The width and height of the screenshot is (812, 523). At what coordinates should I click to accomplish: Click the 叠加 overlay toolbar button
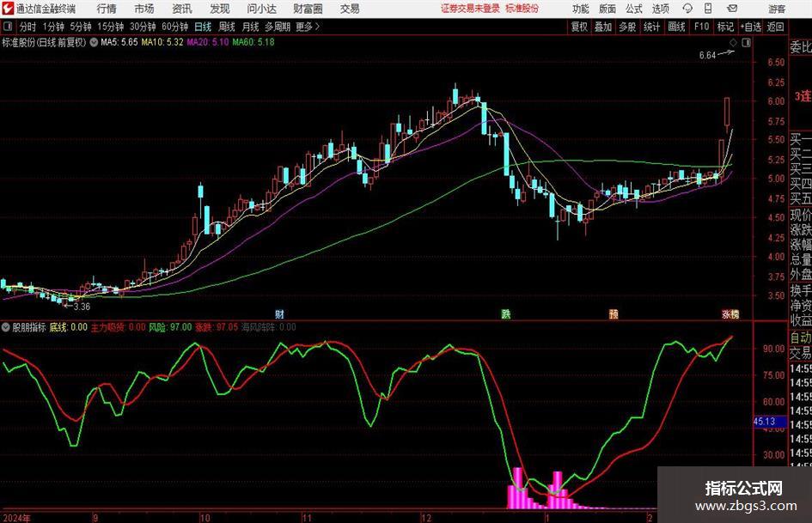click(603, 27)
